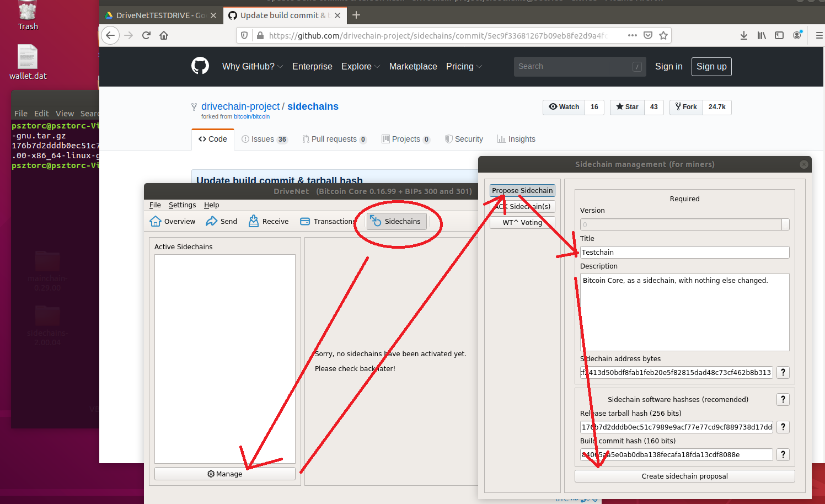Help button for software hashes section
The image size is (825, 504).
[783, 399]
